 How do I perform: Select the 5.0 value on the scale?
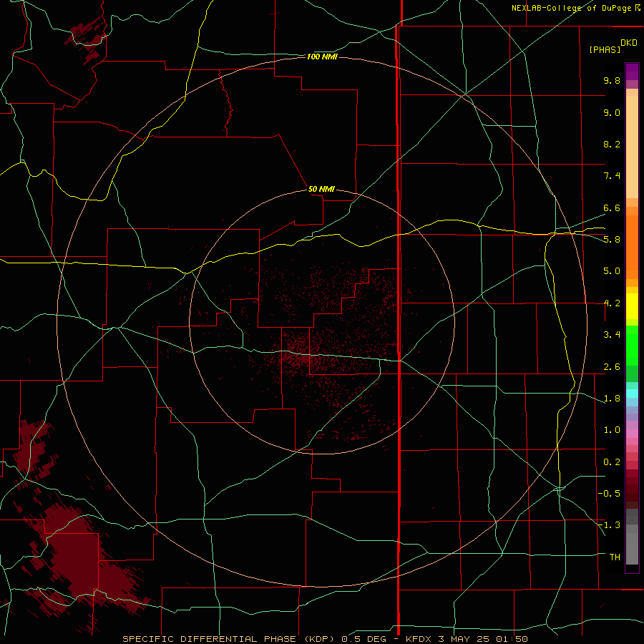(612, 271)
